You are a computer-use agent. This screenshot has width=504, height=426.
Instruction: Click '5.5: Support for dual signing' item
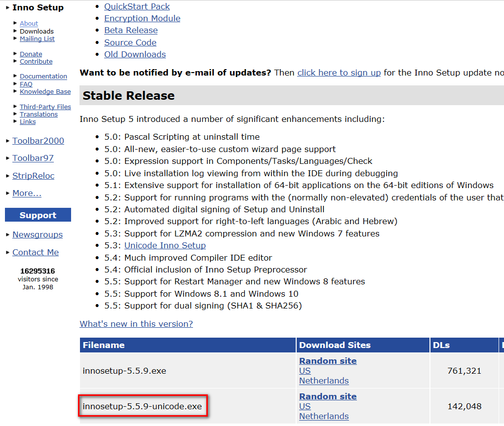[203, 306]
